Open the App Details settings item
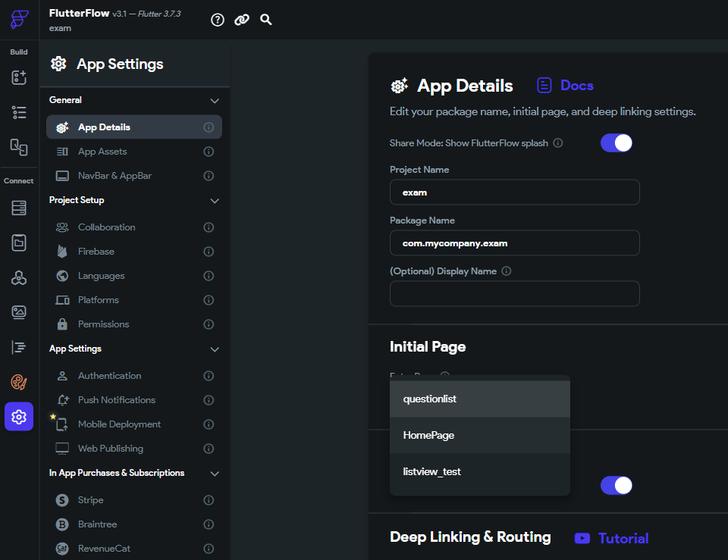Image resolution: width=728 pixels, height=560 pixels. 133,127
